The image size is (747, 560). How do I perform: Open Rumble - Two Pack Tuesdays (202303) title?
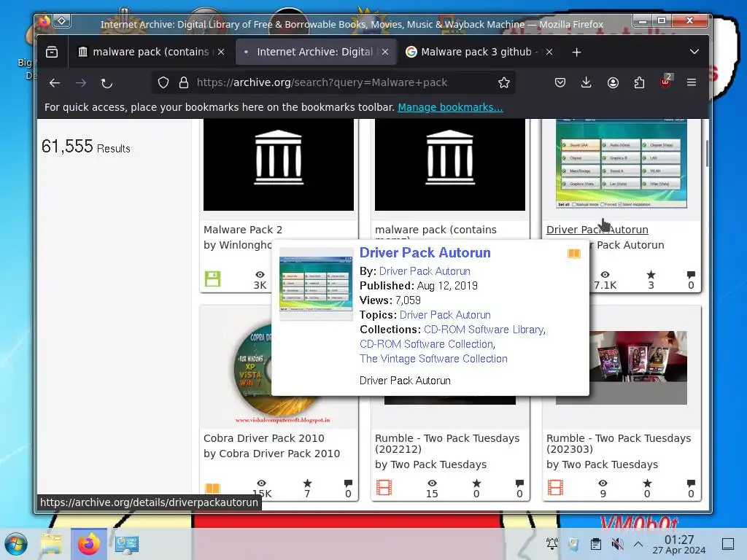coord(619,443)
